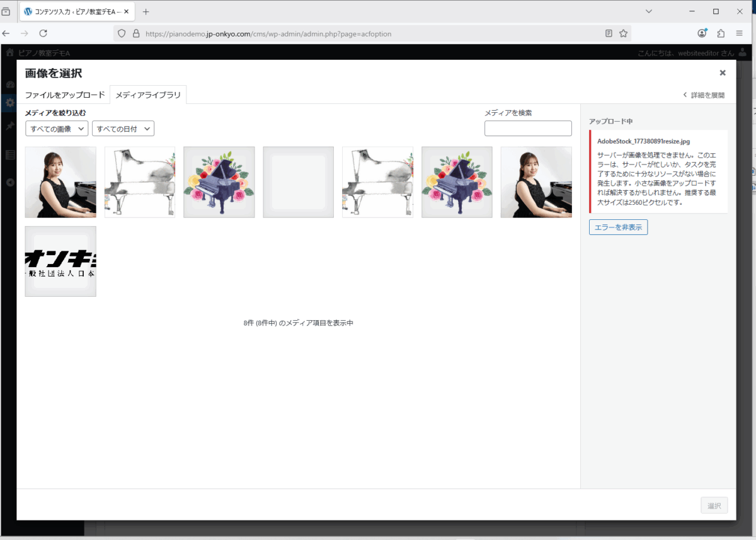
Task: Select the オンキョー logo thumbnail
Action: [60, 261]
